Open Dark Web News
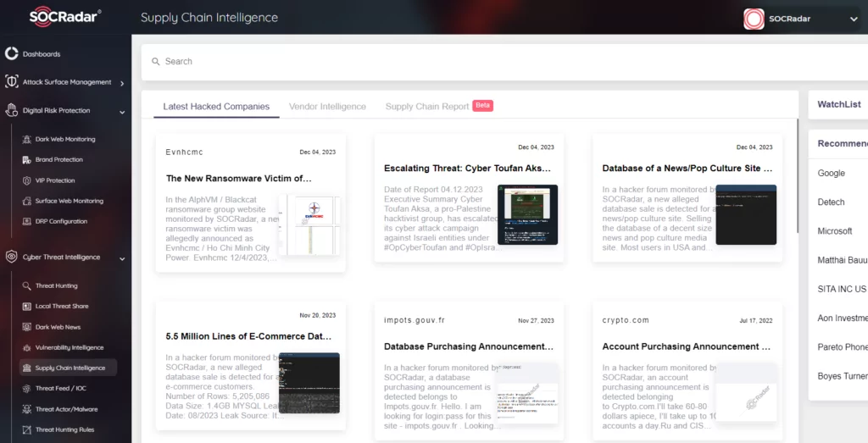This screenshot has height=443, width=868. [58, 327]
